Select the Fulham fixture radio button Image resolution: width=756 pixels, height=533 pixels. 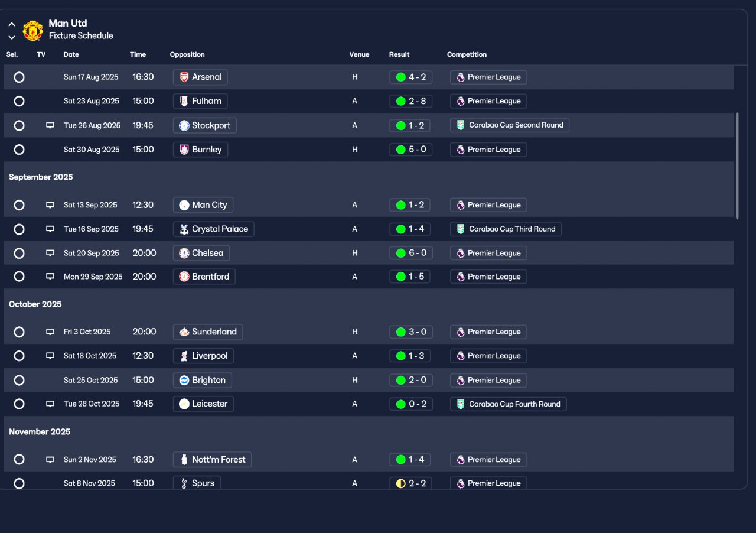[x=19, y=101]
